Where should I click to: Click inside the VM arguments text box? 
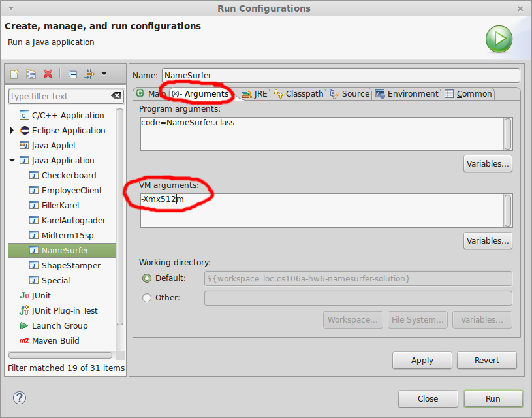click(x=321, y=211)
